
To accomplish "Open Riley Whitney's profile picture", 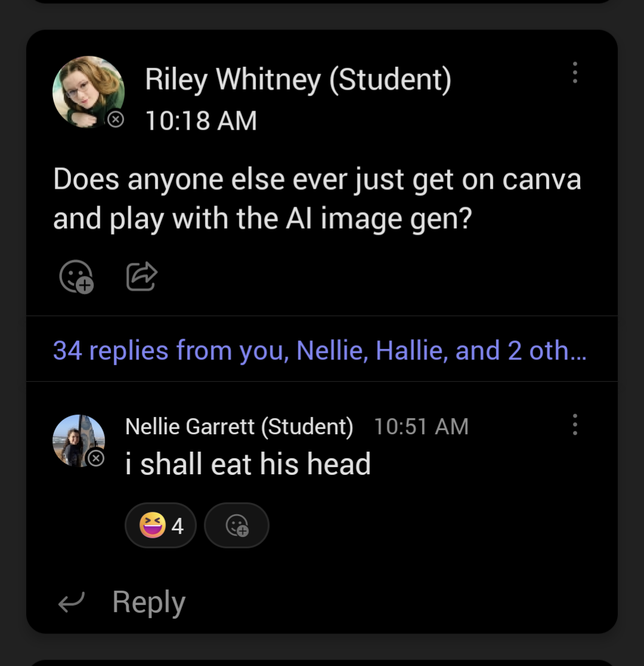I will pyautogui.click(x=88, y=91).
